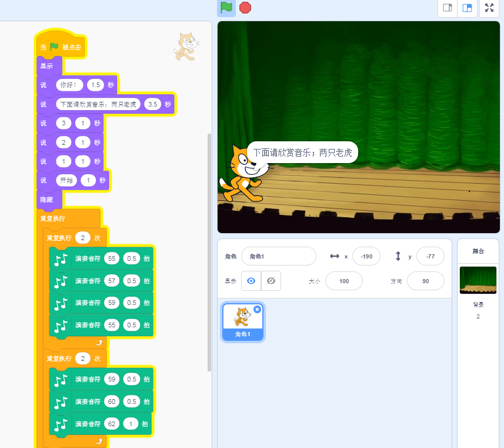Screen dimensions: 504x448
Task: Click the x position field showing -190
Action: tap(366, 256)
